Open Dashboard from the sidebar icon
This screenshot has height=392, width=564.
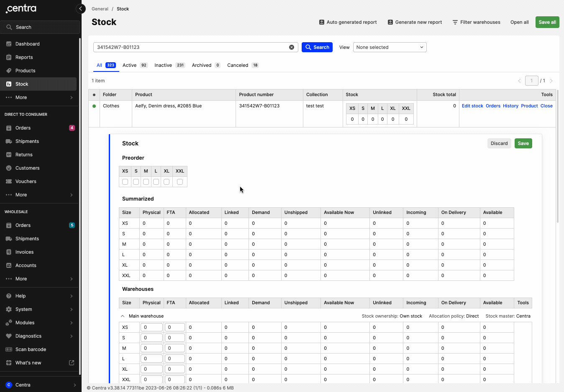9,44
